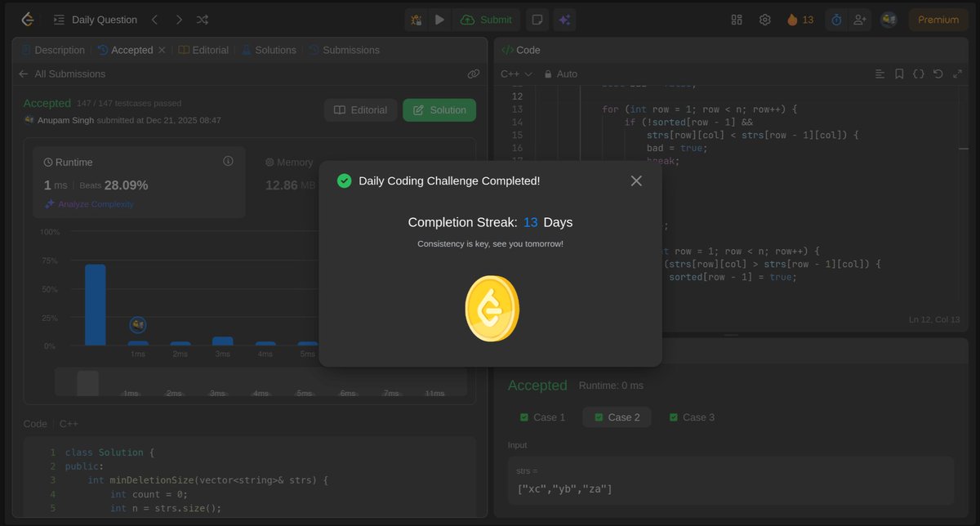Switch to the Submissions tab
Image resolution: width=980 pixels, height=526 pixels.
344,50
